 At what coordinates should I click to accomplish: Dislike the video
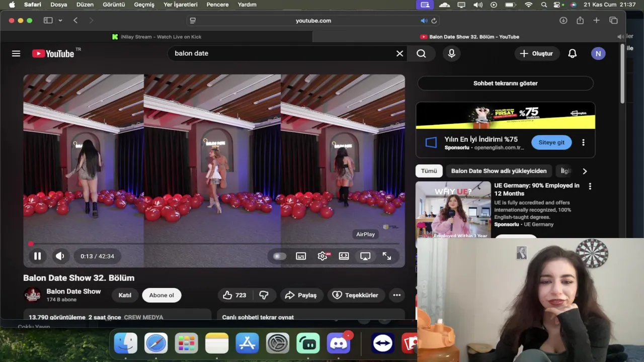point(264,295)
